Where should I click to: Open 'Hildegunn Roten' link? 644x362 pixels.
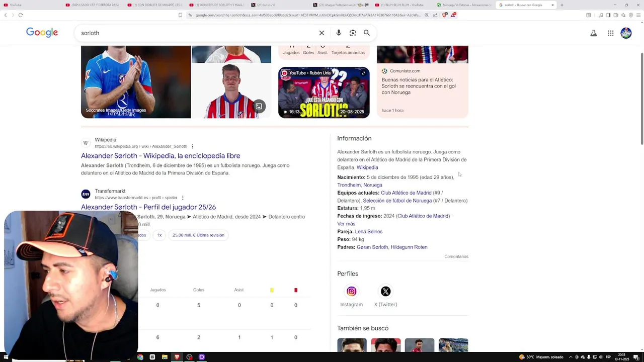tap(409, 247)
